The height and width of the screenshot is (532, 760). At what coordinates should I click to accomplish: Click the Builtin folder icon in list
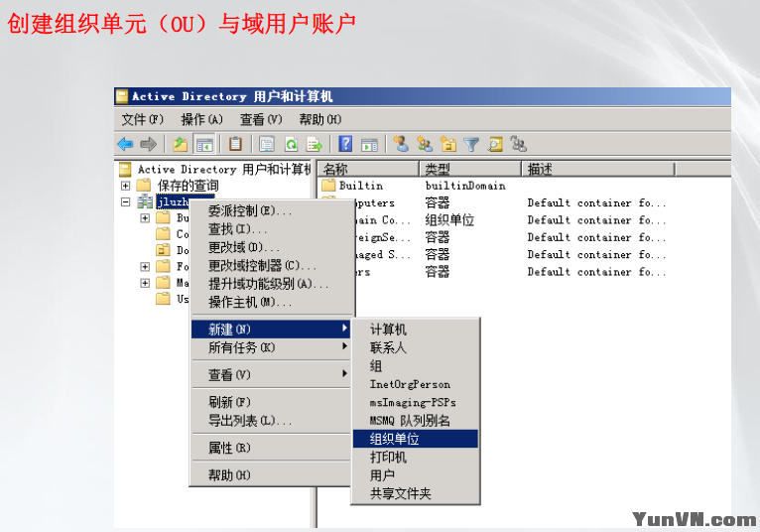coord(328,186)
